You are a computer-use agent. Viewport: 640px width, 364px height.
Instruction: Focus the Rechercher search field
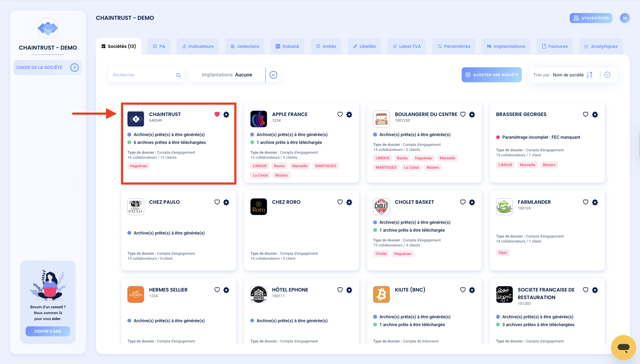click(146, 75)
